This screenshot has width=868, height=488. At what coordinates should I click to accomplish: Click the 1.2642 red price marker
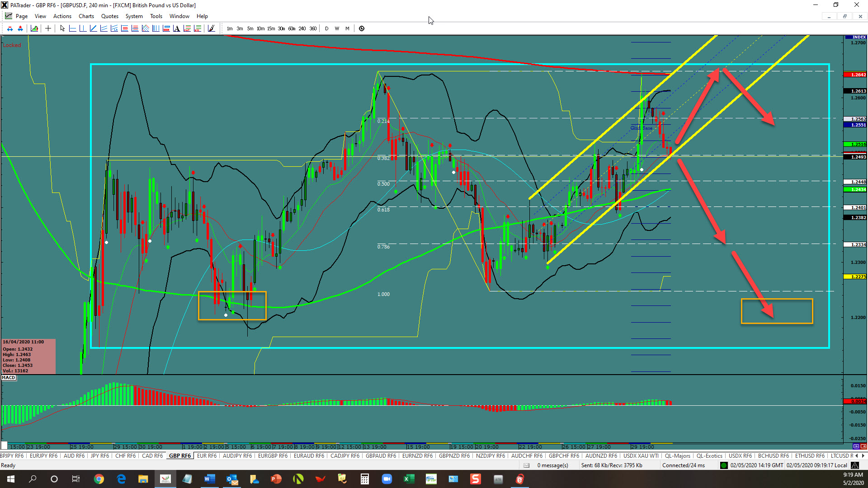[x=855, y=75]
